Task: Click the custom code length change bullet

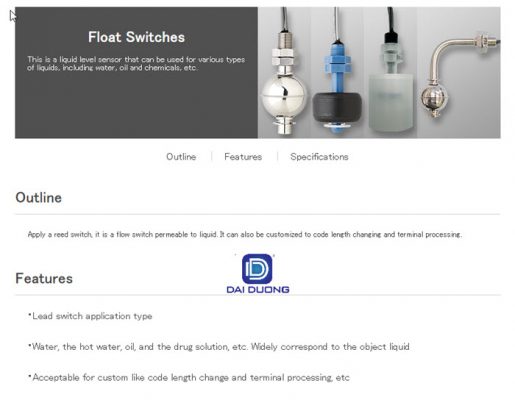Action: [189, 378]
